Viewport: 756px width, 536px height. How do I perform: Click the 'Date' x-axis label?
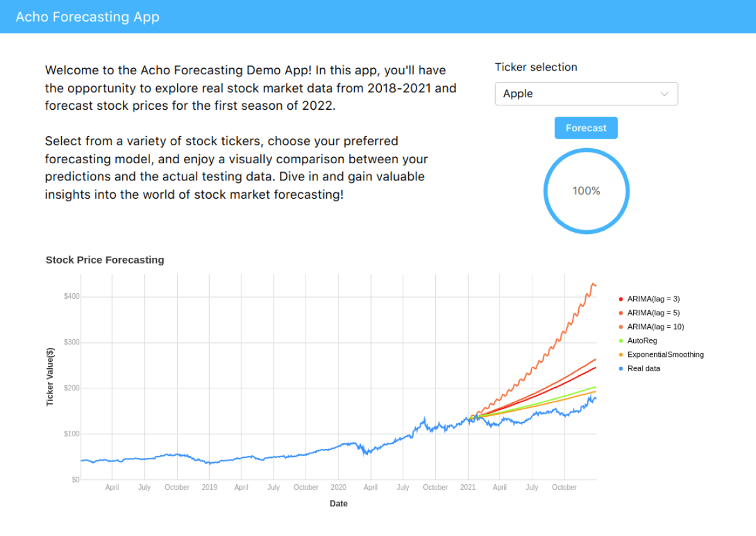point(338,503)
